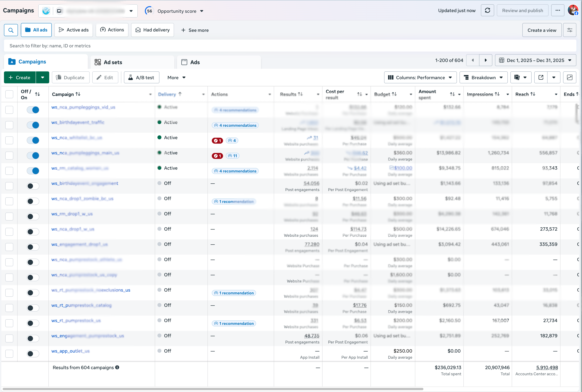Open the ws_app_outlet_us campaign link

[70, 351]
